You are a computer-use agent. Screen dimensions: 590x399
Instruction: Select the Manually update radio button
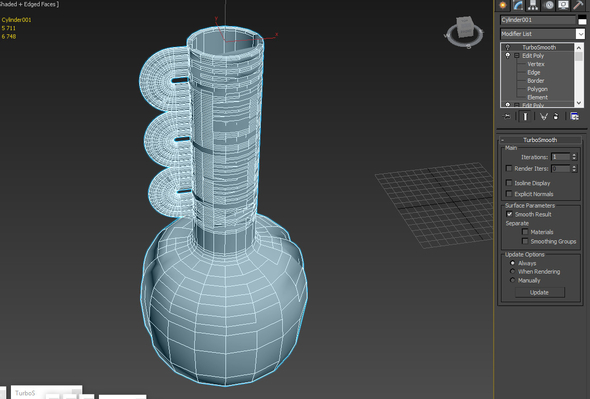512,280
